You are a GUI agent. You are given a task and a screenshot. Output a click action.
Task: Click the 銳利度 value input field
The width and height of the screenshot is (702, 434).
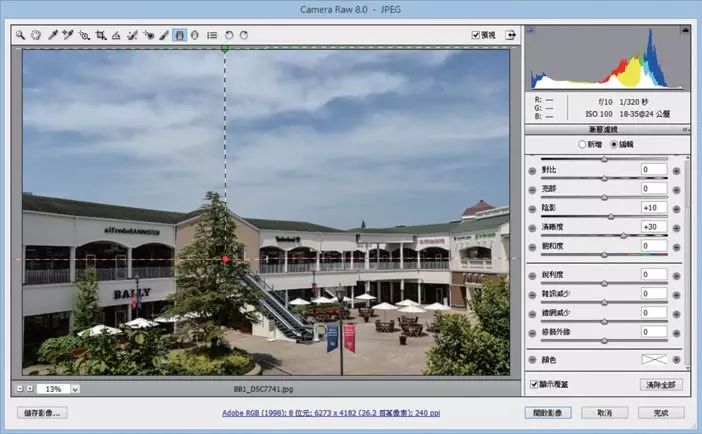coord(654,275)
